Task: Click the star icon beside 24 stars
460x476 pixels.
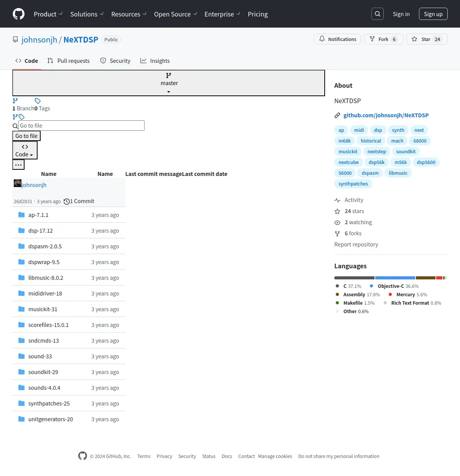Action: 337,211
